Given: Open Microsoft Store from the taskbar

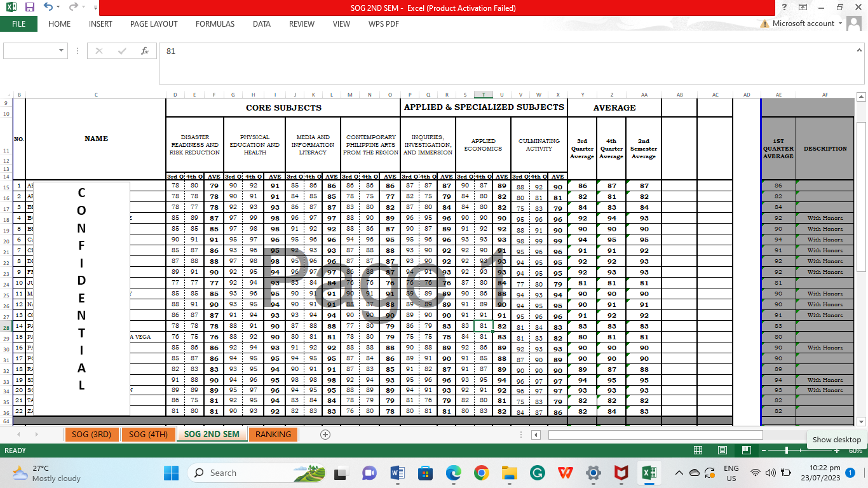Looking at the screenshot, I should tap(426, 473).
